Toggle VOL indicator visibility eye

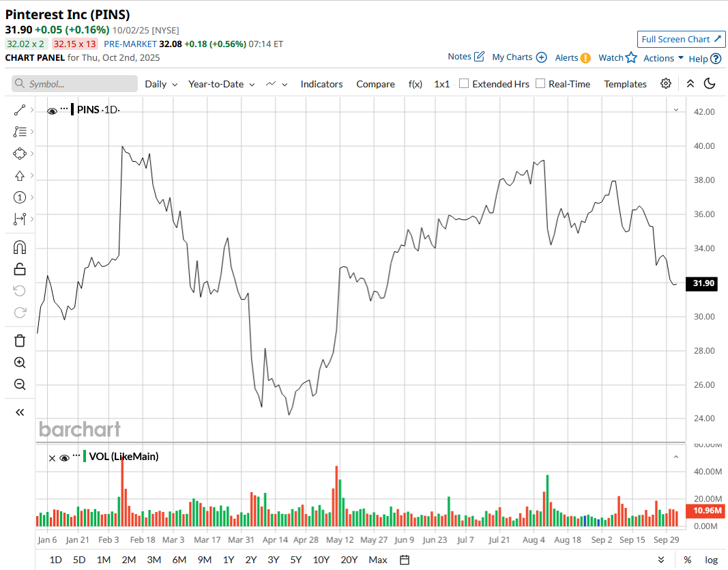(x=65, y=459)
